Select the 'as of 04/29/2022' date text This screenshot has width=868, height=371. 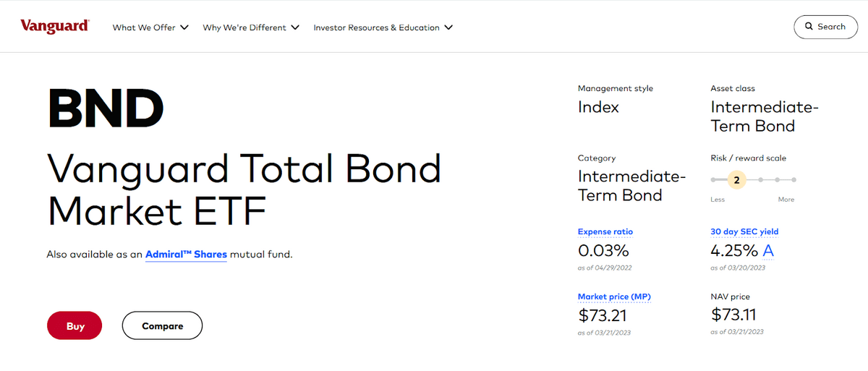pos(604,268)
